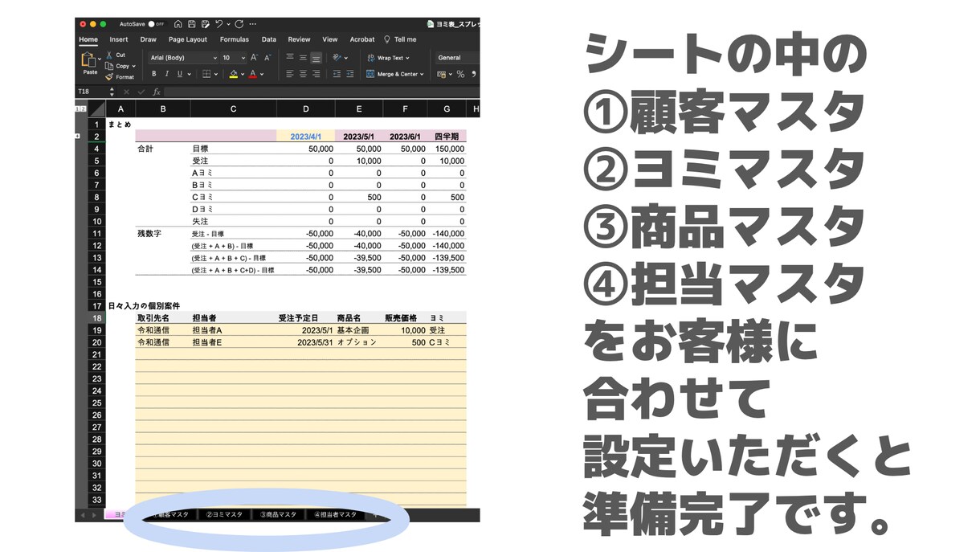This screenshot has height=552, width=980.
Task: Switch to the View ribbon tab
Action: 330,39
